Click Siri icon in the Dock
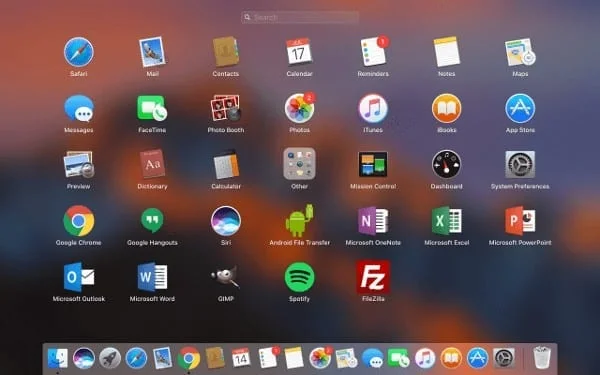Viewport: 600px width, 375px height. click(84, 359)
